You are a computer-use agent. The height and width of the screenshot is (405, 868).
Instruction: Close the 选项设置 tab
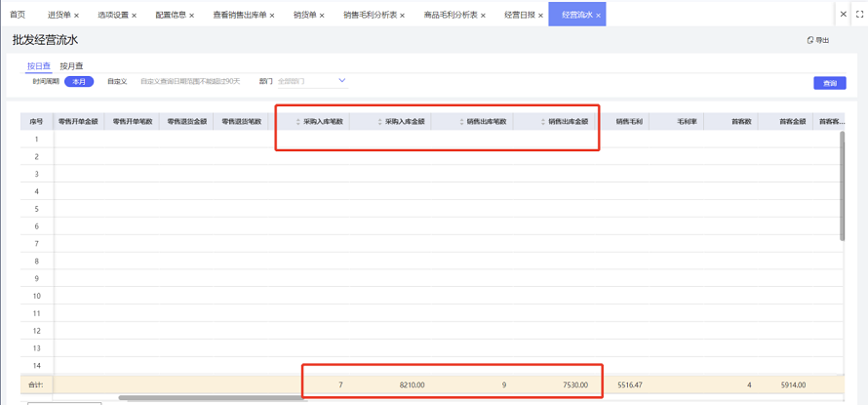click(x=134, y=16)
